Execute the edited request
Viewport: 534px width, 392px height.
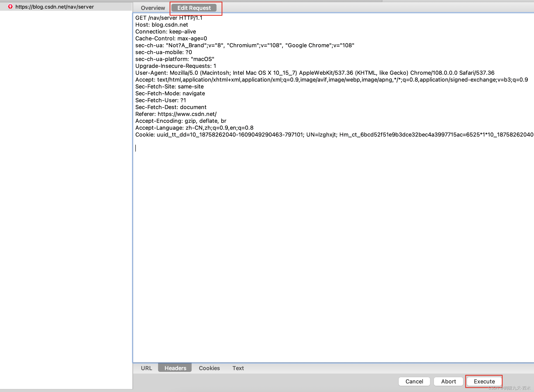[x=484, y=381]
